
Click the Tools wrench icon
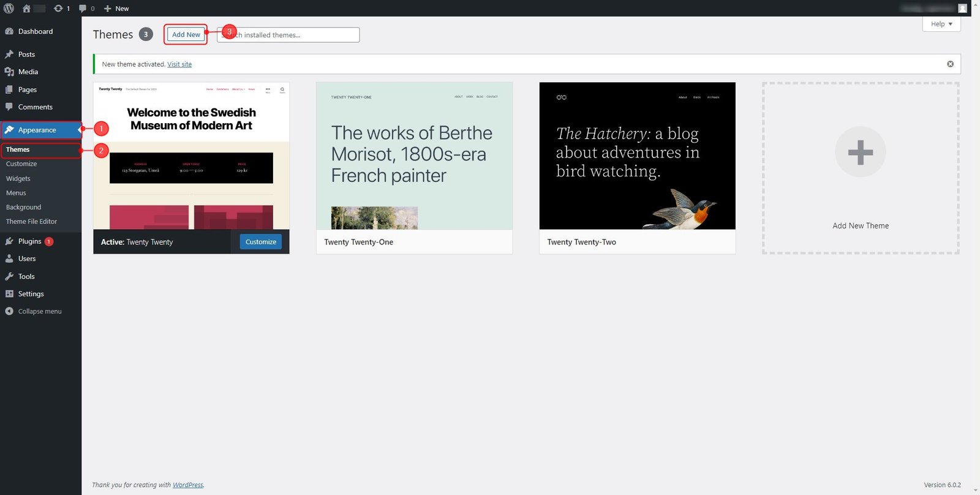pos(9,277)
